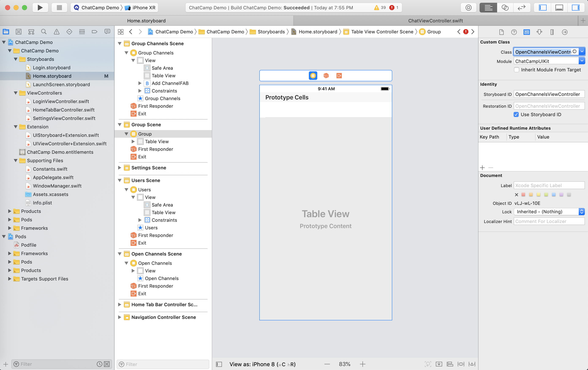Toggle document outline visibility button

219,364
